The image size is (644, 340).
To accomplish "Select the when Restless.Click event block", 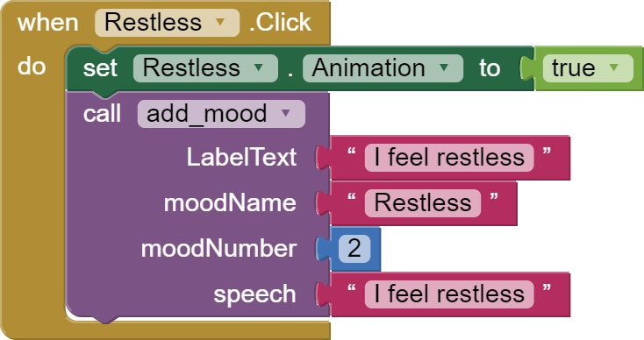I will (47, 22).
